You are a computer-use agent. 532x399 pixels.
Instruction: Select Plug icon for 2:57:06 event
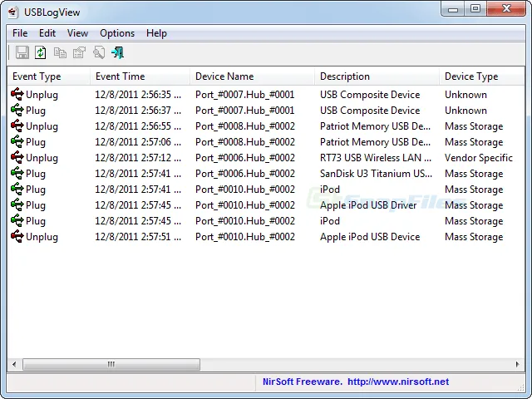17,142
